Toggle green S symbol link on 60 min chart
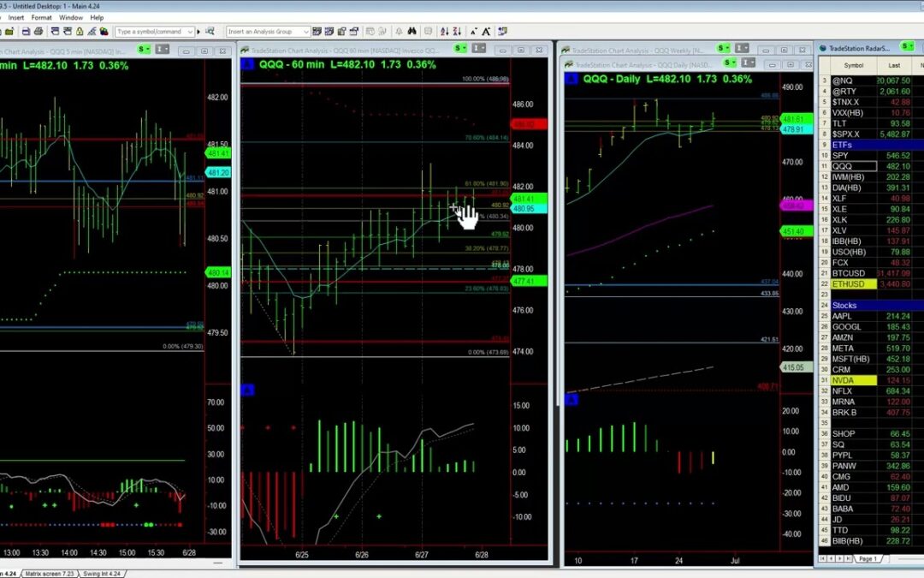This screenshot has width=924, height=578. [459, 49]
